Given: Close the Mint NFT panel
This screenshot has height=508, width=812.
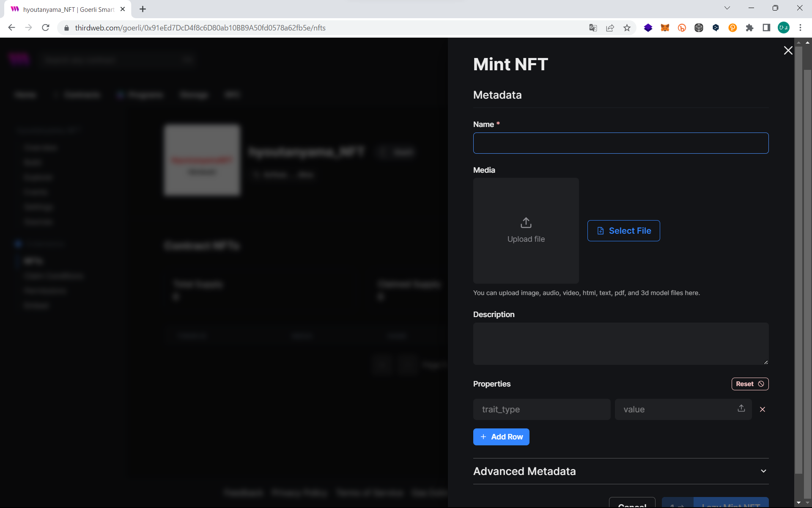Looking at the screenshot, I should (788, 50).
